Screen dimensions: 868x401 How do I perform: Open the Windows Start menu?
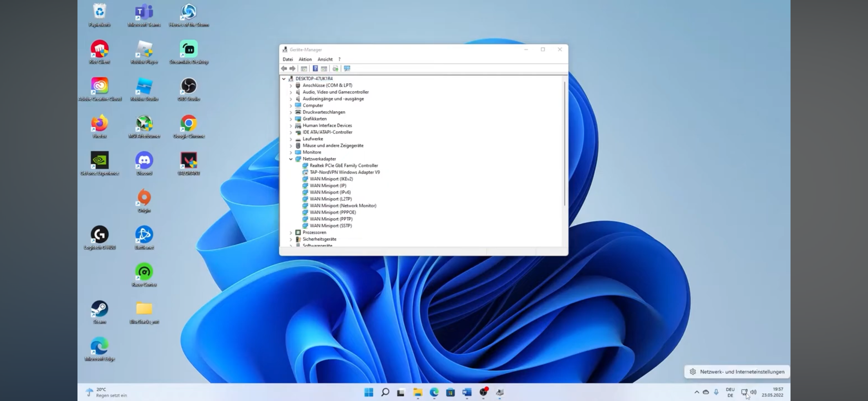pos(369,392)
